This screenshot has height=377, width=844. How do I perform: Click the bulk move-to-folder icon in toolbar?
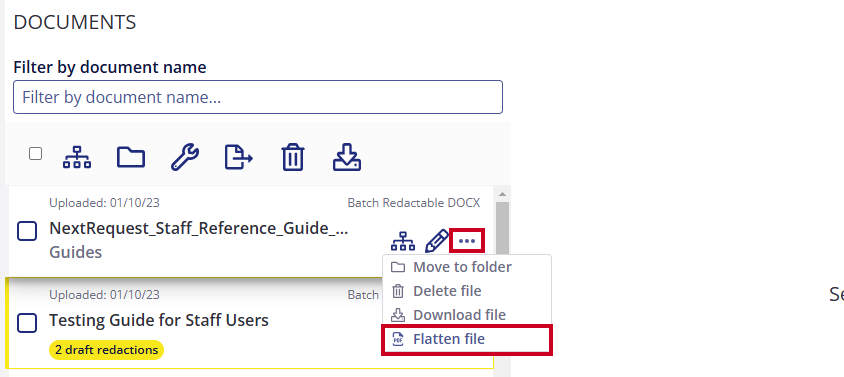[x=131, y=157]
